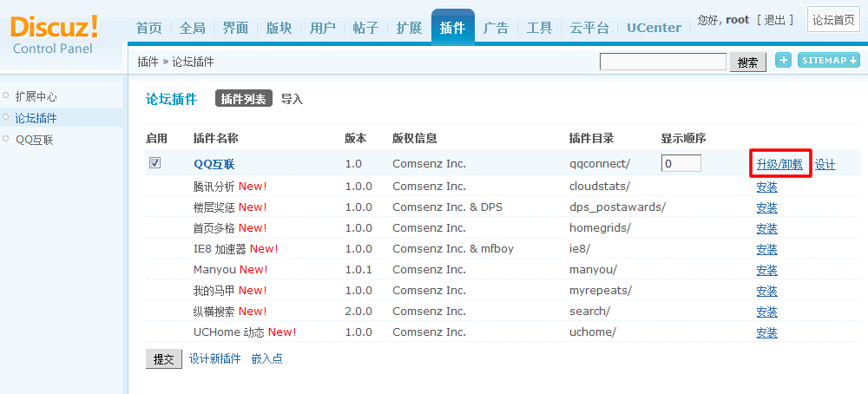
Task: Open the 全局 top menu
Action: click(x=192, y=28)
